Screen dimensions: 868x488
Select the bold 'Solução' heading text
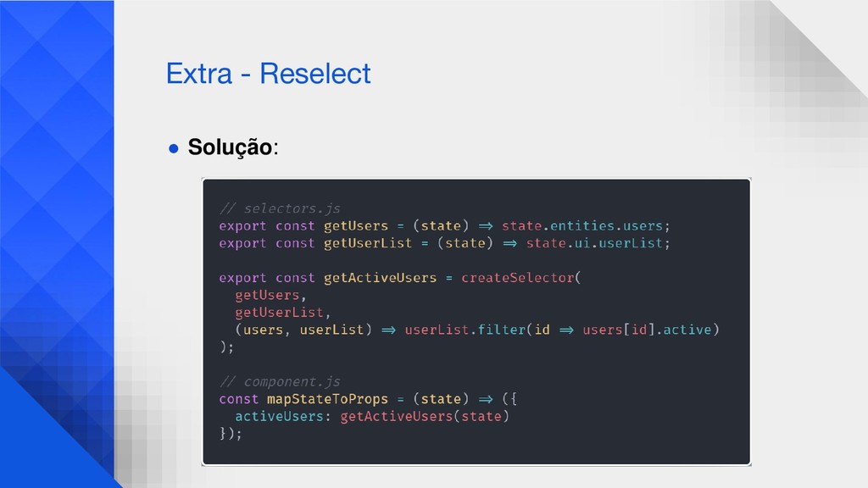(231, 147)
